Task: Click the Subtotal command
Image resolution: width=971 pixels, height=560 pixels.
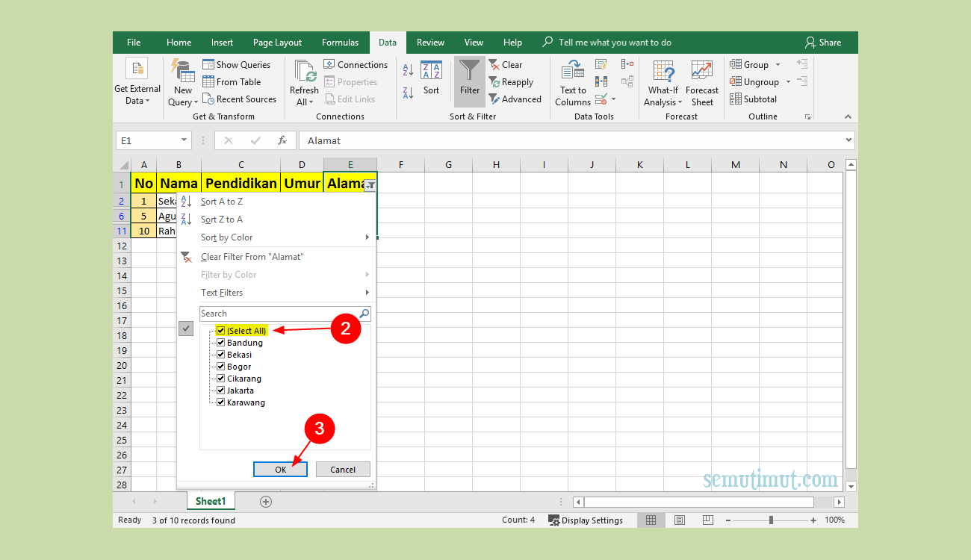Action: coord(754,99)
